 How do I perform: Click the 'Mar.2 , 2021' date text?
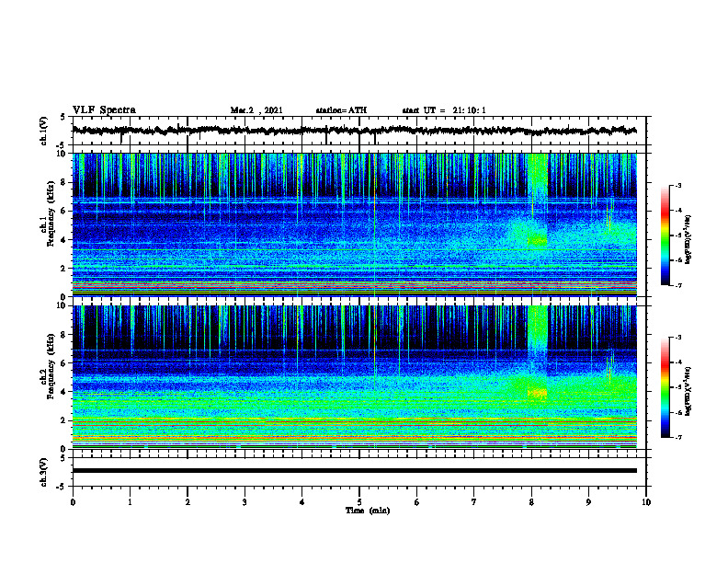tap(256, 110)
